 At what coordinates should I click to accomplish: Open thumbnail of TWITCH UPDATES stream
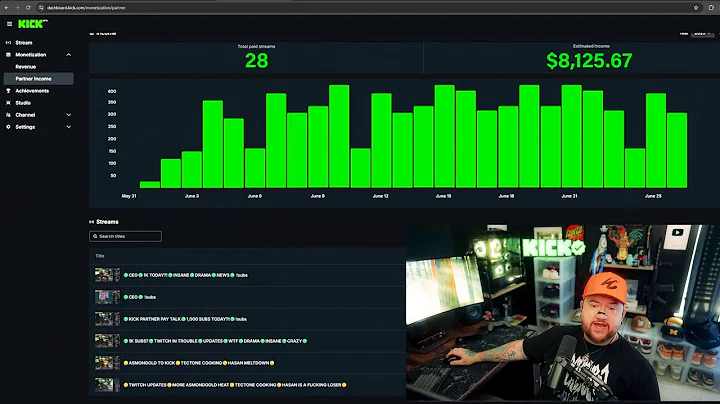[107, 385]
